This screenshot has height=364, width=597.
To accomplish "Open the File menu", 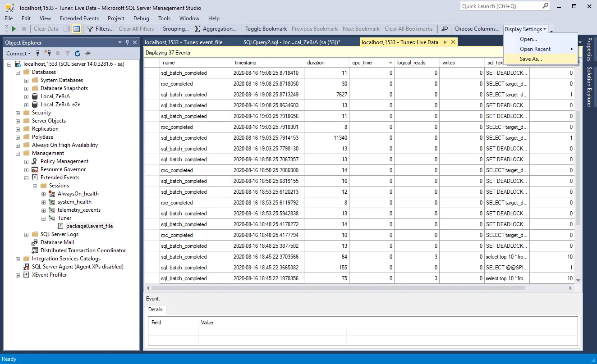I will point(9,18).
